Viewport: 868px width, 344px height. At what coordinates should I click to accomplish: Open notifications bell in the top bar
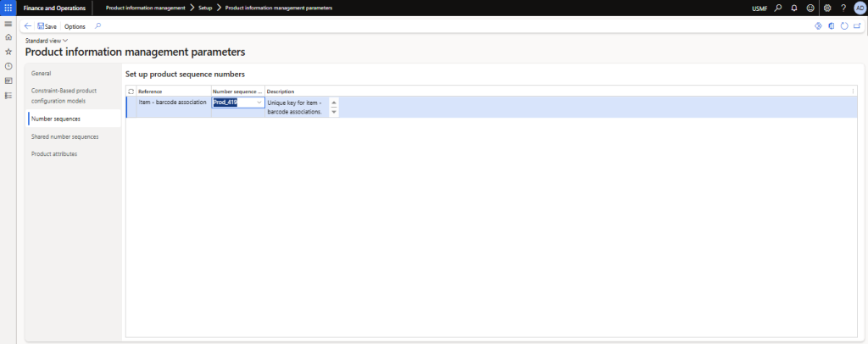coord(794,8)
